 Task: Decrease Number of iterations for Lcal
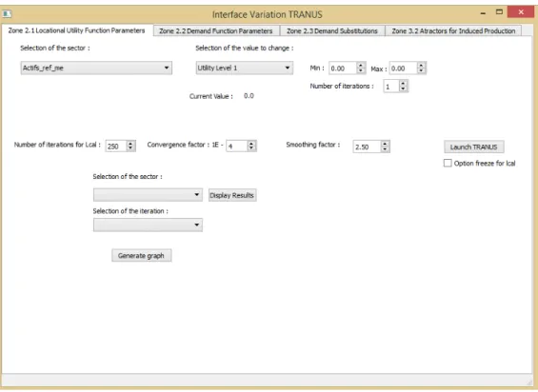pos(130,149)
